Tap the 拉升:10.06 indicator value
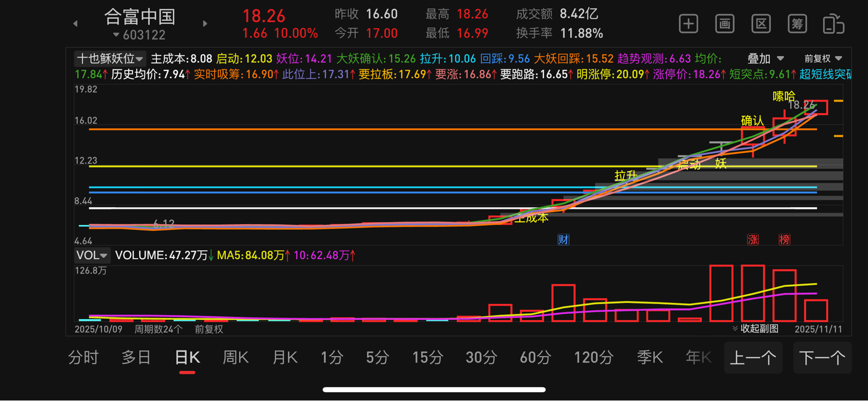Screen dimensions: 868x401 click(448, 59)
